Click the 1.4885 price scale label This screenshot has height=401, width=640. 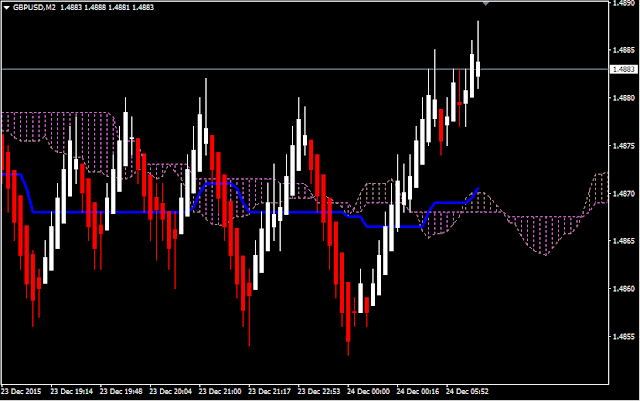tap(624, 50)
